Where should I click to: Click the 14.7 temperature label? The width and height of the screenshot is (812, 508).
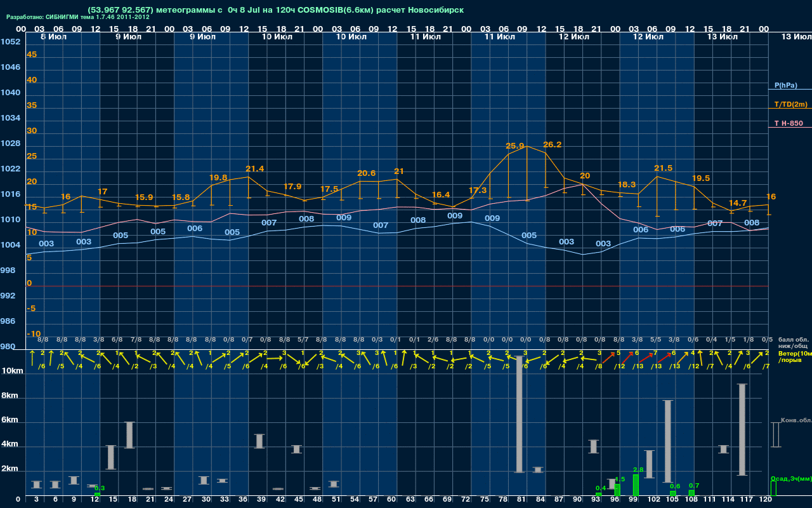coord(738,203)
